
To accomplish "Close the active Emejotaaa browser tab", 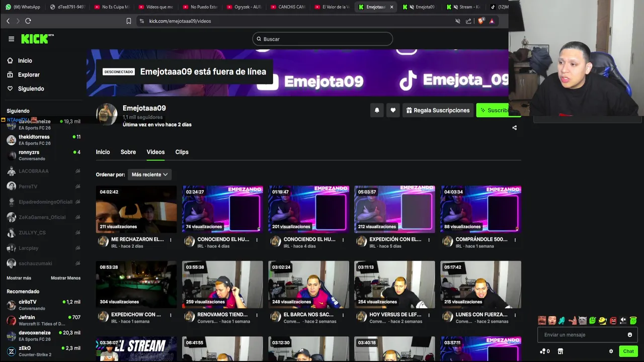I will tap(391, 7).
